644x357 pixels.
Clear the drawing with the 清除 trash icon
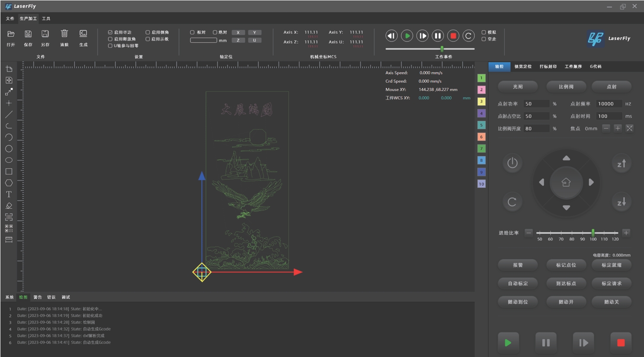point(64,34)
